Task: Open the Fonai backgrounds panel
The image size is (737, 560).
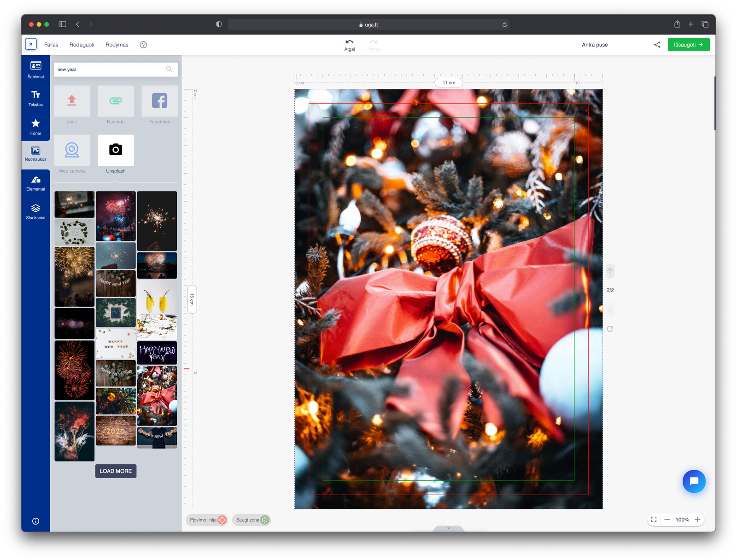Action: [35, 127]
